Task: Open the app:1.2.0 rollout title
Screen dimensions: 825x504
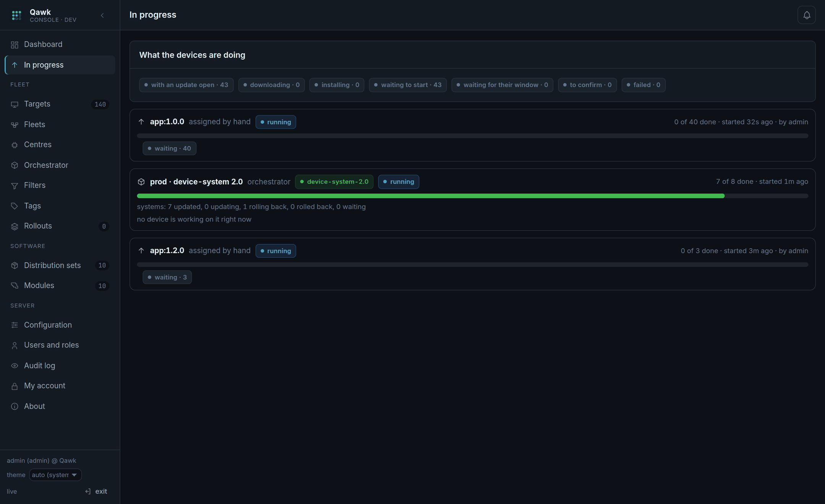Action: (x=167, y=250)
